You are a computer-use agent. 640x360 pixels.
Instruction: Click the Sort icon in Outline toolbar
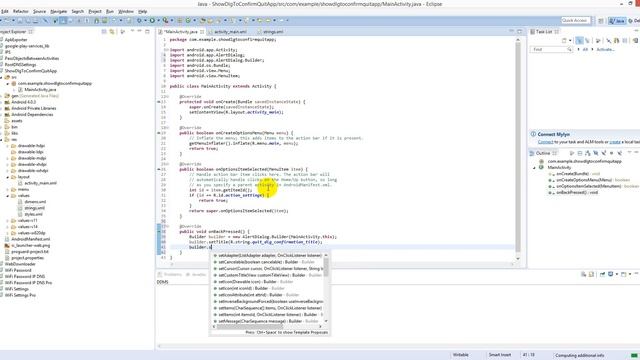pos(588,153)
